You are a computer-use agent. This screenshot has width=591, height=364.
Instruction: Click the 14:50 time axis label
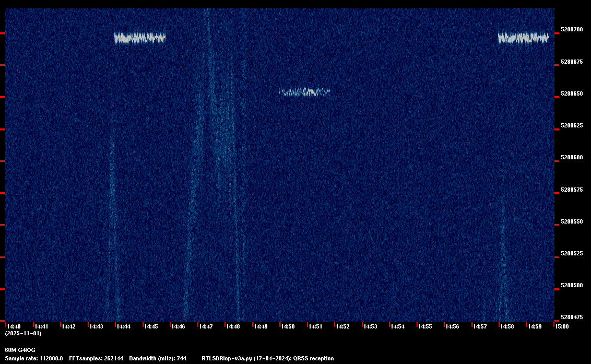tap(288, 326)
